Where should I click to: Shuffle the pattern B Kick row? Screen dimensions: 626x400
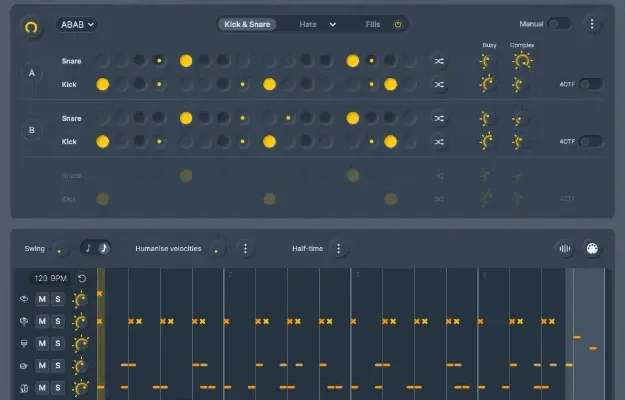439,142
